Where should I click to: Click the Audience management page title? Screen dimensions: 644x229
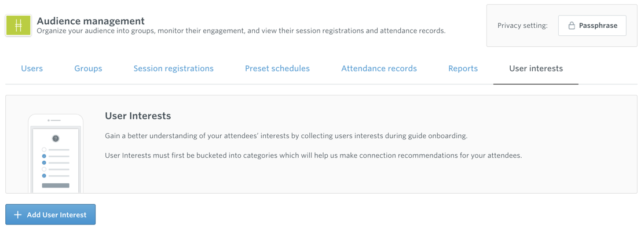point(91,20)
